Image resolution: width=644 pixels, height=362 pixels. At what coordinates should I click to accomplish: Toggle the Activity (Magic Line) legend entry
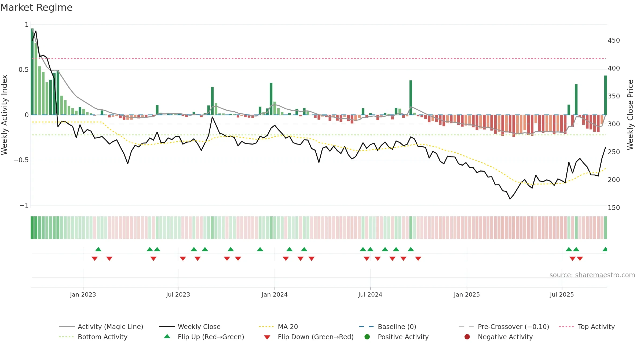[x=101, y=327]
